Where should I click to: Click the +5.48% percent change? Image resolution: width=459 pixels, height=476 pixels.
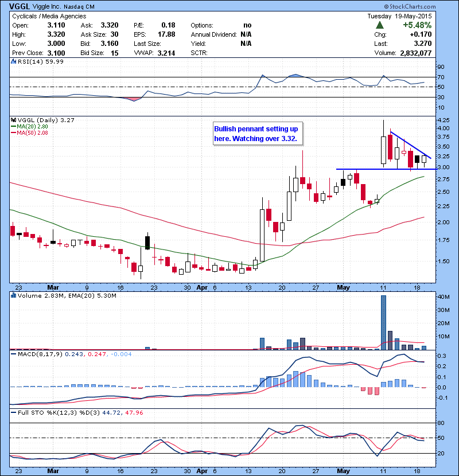pos(417,25)
